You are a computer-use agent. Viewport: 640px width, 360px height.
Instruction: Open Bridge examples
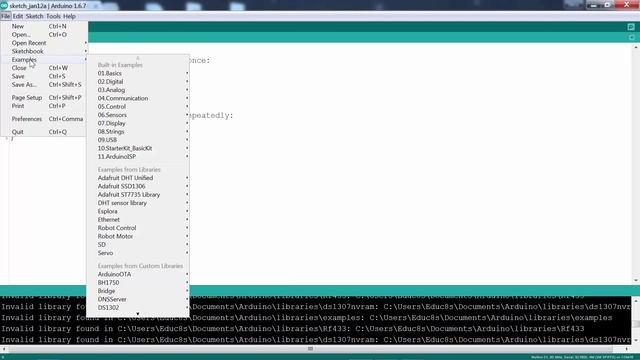pos(138,291)
